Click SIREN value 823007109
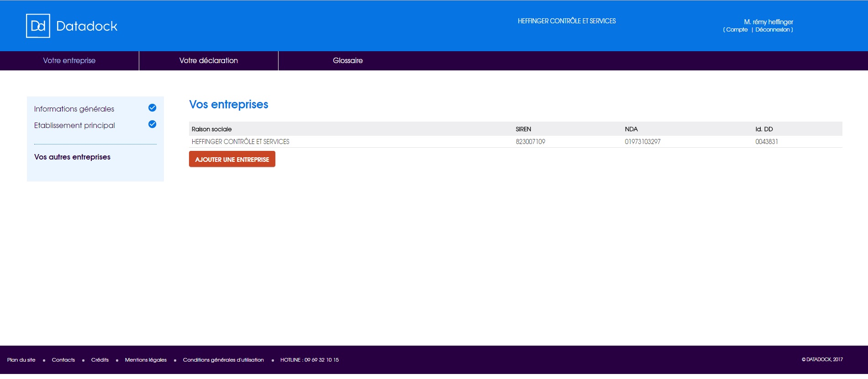Viewport: 868px width, 379px height. coord(531,142)
